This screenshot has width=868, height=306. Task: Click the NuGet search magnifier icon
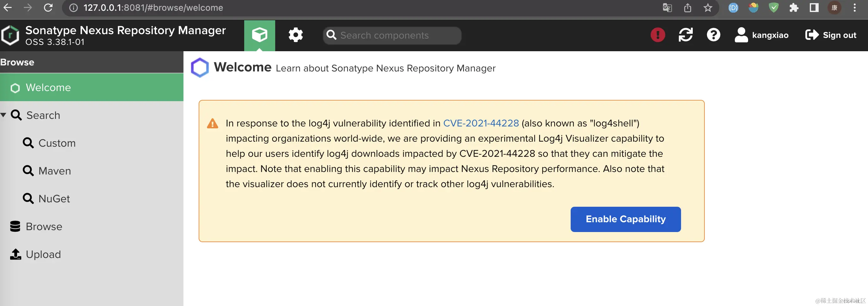coord(28,199)
